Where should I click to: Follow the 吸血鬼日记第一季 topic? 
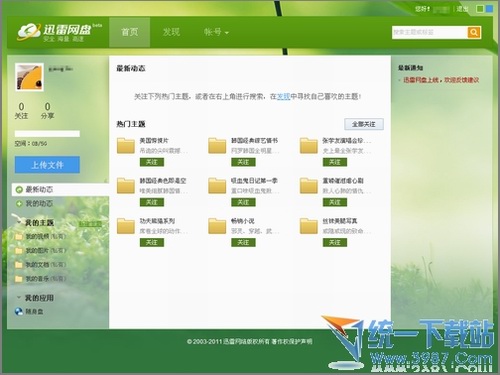[x=243, y=202]
